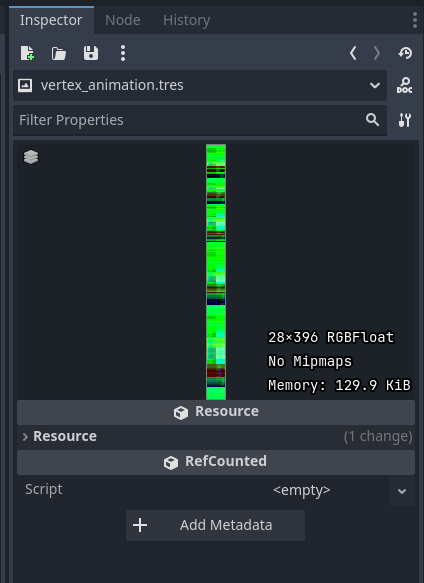
Task: Open the property display options
Action: tap(405, 120)
